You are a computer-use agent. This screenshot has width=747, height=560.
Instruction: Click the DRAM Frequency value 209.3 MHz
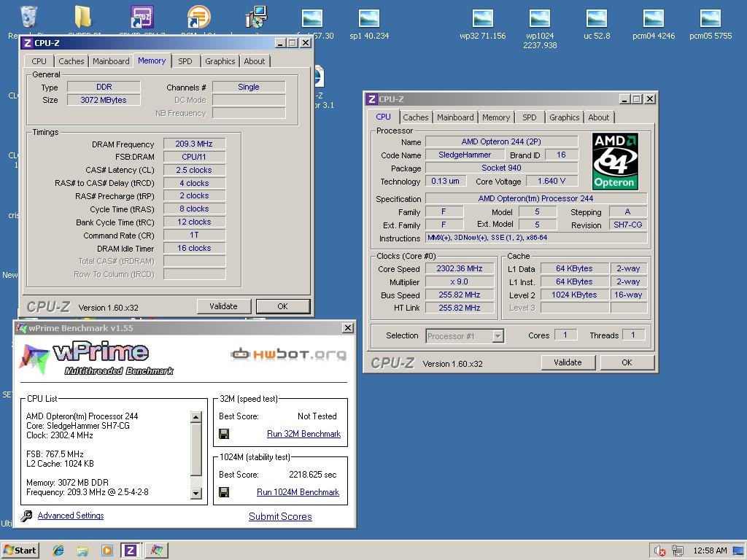(194, 144)
